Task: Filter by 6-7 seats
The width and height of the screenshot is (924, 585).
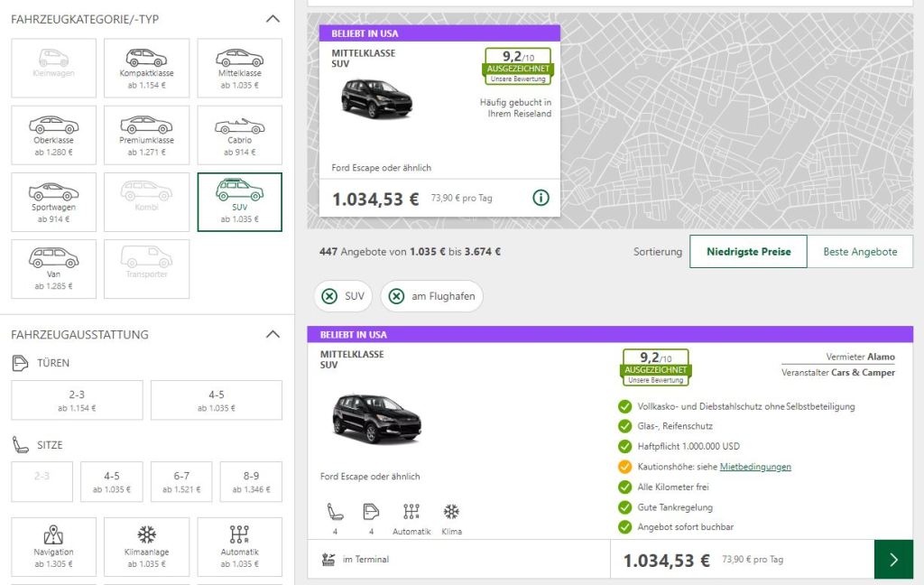Action: [x=181, y=481]
